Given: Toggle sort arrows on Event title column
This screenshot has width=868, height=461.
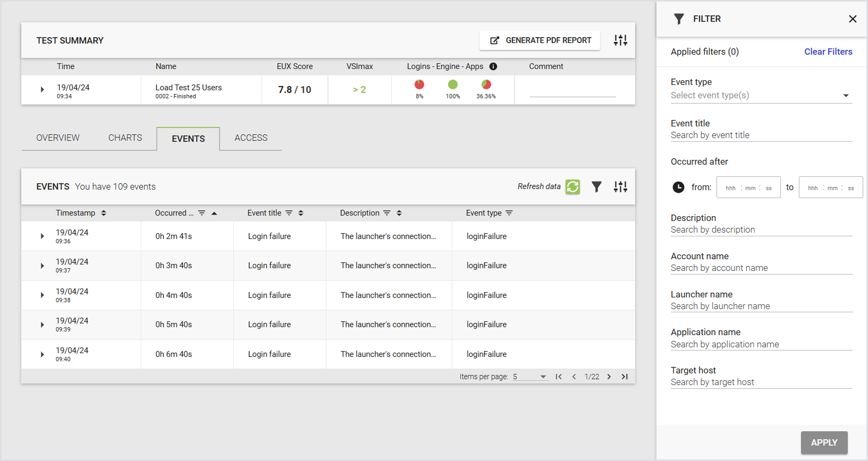Looking at the screenshot, I should coord(301,213).
